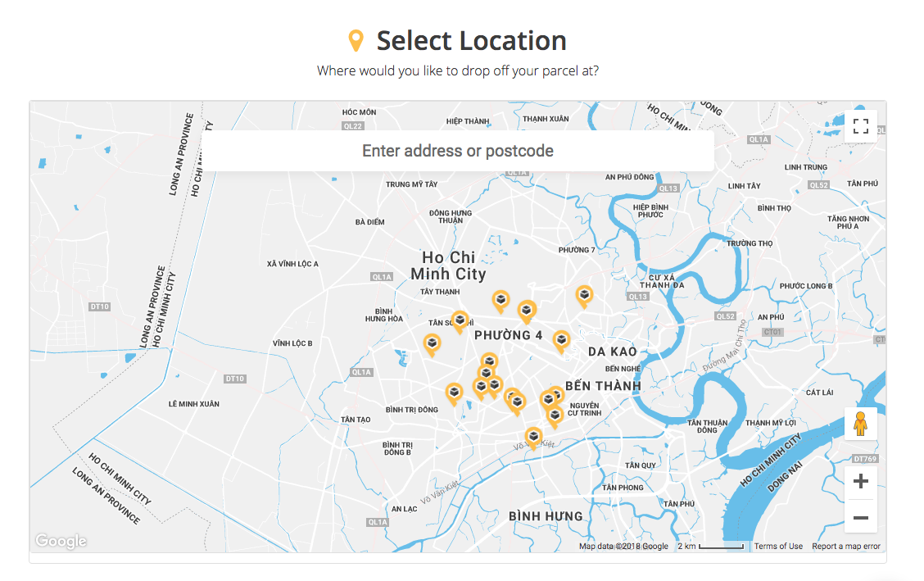Select parcel marker left of Nguyễn Cư Trinh
Image resolution: width=924 pixels, height=581 pixels.
pyautogui.click(x=554, y=415)
